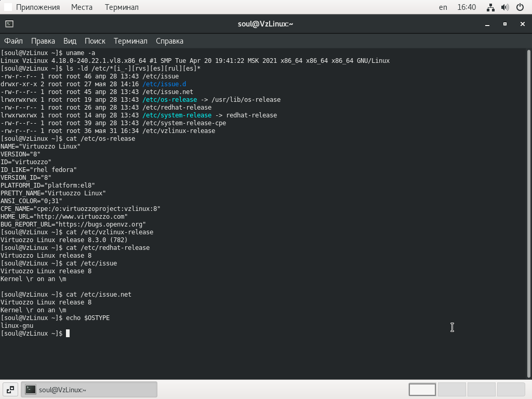Click the linux-gnu output line
The width and height of the screenshot is (532, 399).
click(x=17, y=326)
